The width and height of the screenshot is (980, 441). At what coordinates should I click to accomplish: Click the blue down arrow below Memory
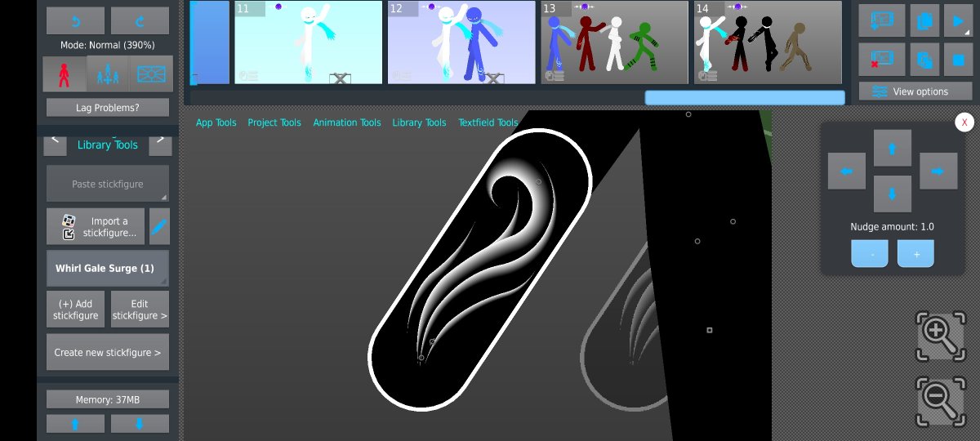[140, 423]
